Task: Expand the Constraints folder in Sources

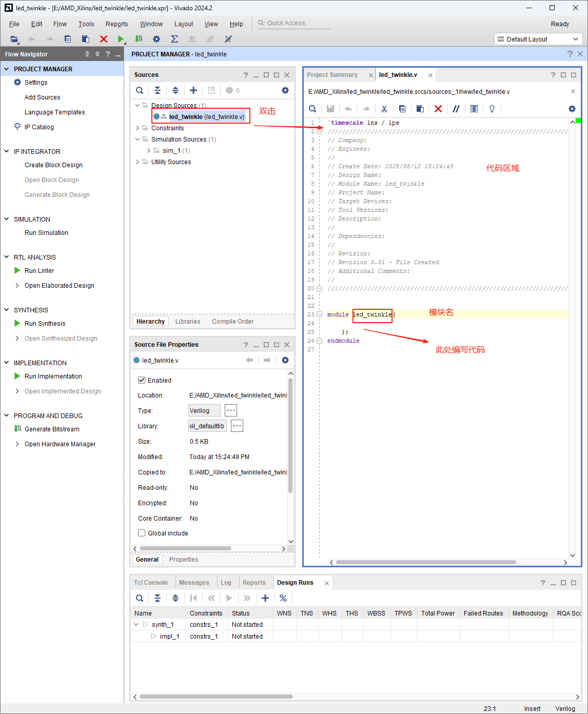Action: pyautogui.click(x=138, y=128)
